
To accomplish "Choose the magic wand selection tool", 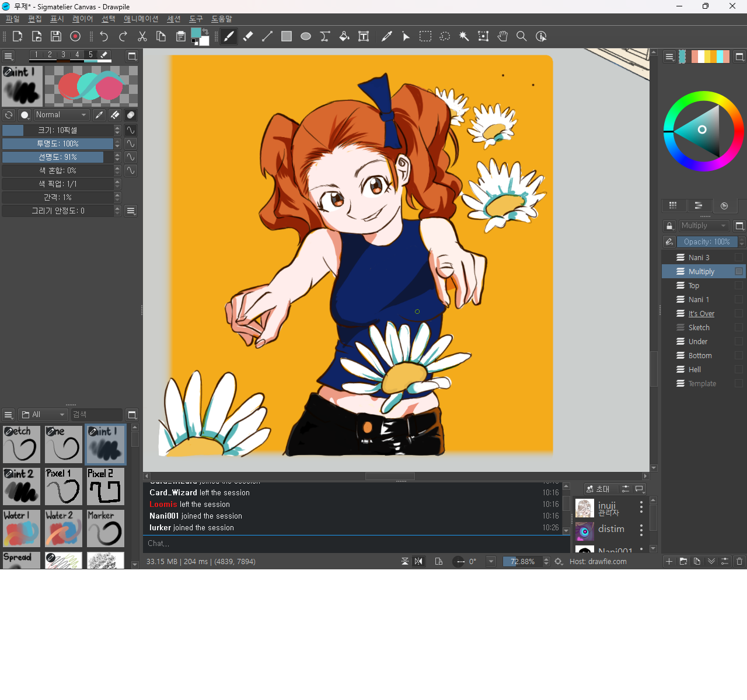I will tap(464, 36).
